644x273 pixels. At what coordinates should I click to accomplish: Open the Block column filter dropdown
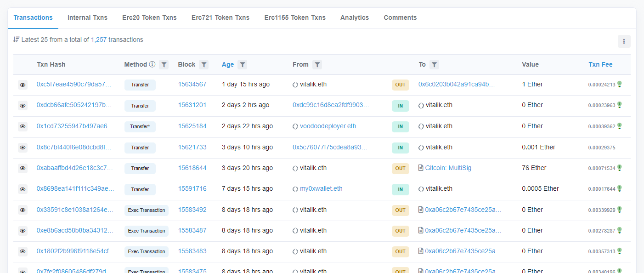coord(204,65)
